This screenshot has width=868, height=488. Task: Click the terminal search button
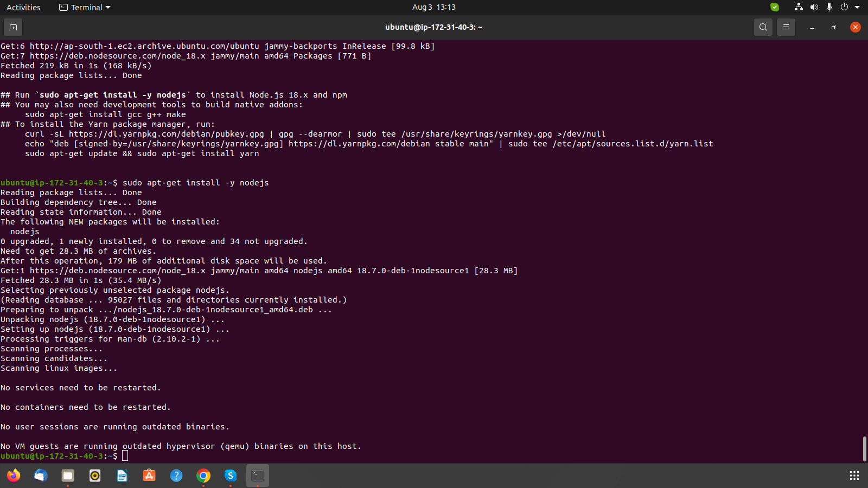[762, 27]
